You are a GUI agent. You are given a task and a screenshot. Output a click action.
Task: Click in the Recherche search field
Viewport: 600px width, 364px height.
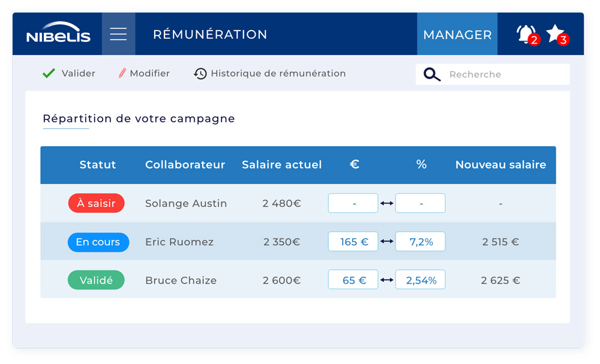(504, 74)
